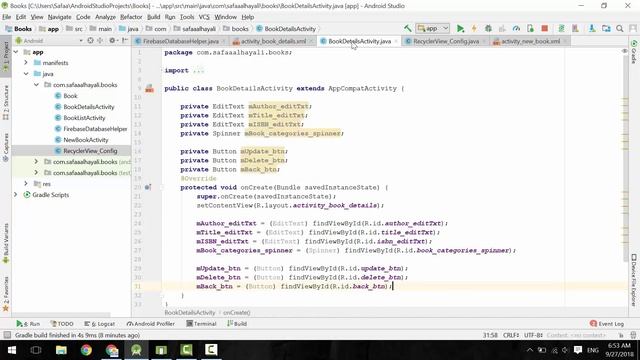640x360 pixels.
Task: Open the Windows Start menu
Action: [x=11, y=350]
